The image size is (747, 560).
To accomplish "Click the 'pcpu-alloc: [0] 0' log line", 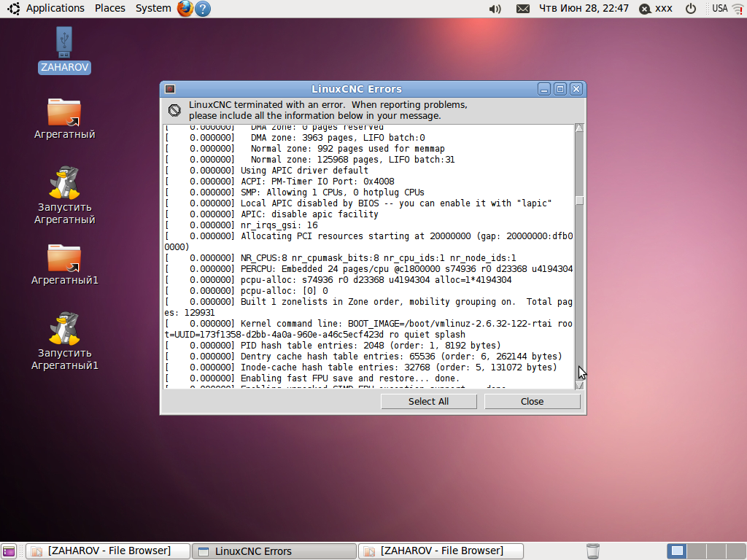I will pos(247,291).
